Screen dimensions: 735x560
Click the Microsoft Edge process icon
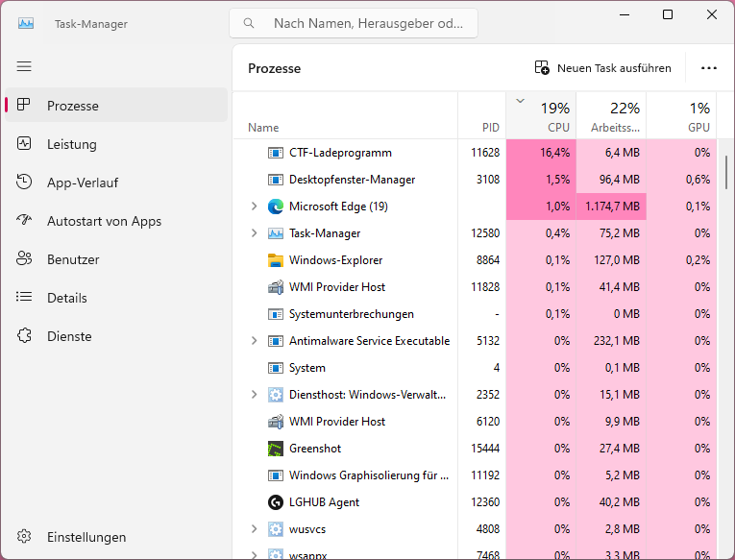point(276,207)
